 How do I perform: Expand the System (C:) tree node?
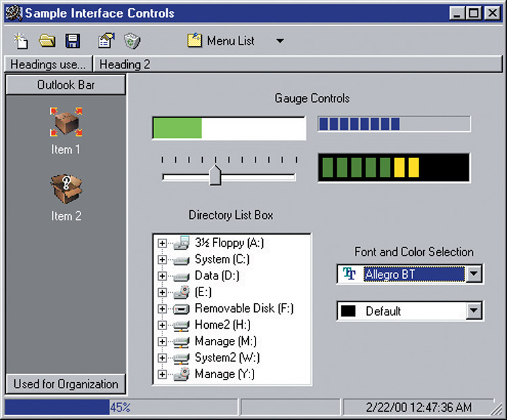pos(162,260)
